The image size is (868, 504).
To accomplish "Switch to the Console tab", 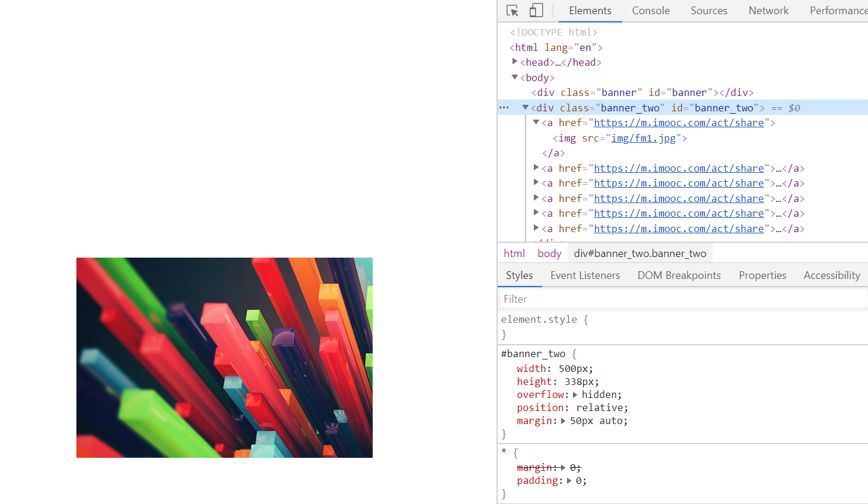I will pos(651,11).
